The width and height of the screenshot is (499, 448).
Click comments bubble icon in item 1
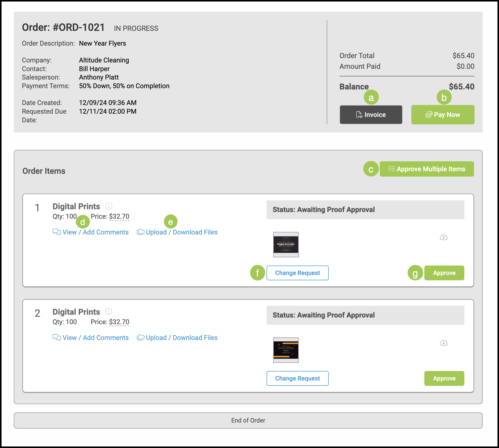[x=56, y=232]
